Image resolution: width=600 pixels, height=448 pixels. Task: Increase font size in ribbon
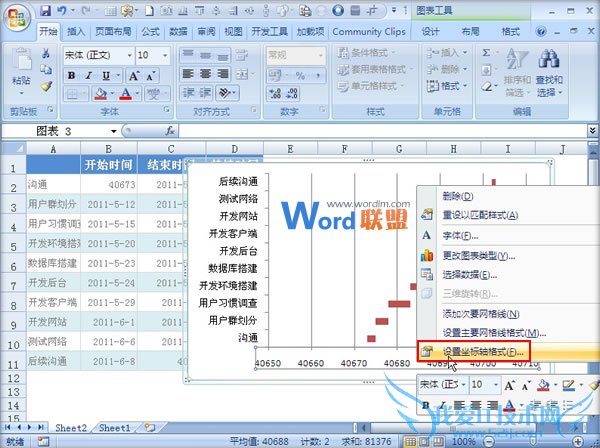click(x=134, y=76)
